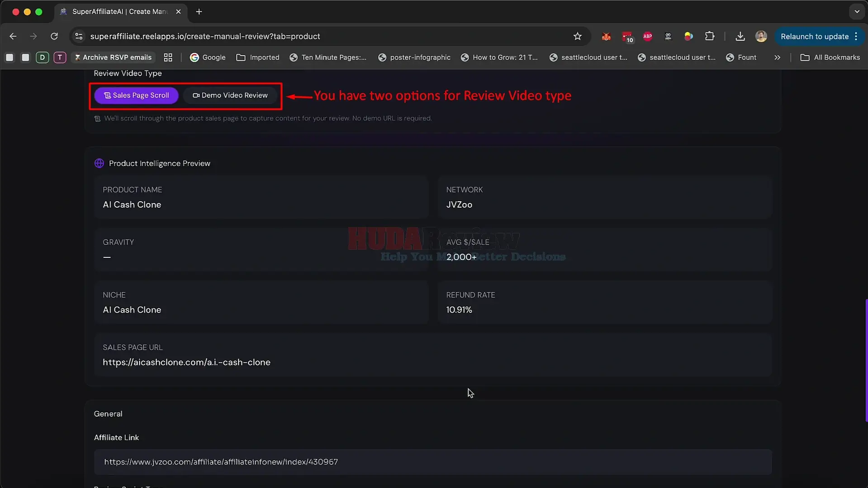
Task: Open the poster-infographic bookmark
Action: (414, 57)
